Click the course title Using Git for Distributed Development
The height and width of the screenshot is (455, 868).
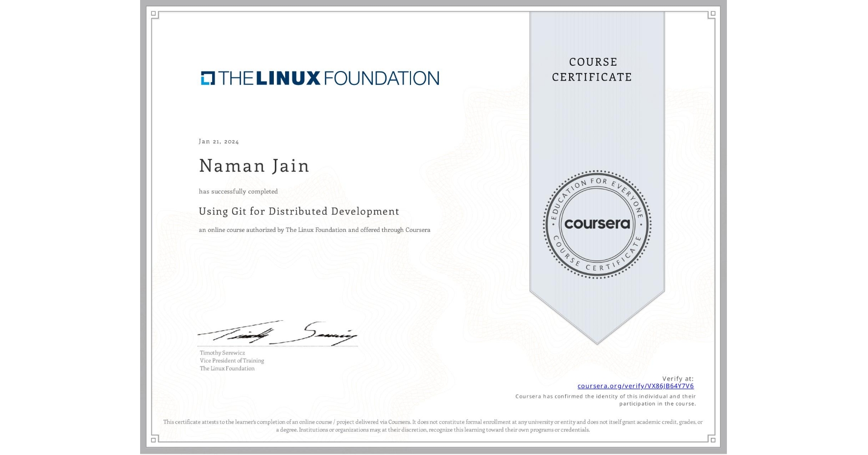(x=299, y=211)
